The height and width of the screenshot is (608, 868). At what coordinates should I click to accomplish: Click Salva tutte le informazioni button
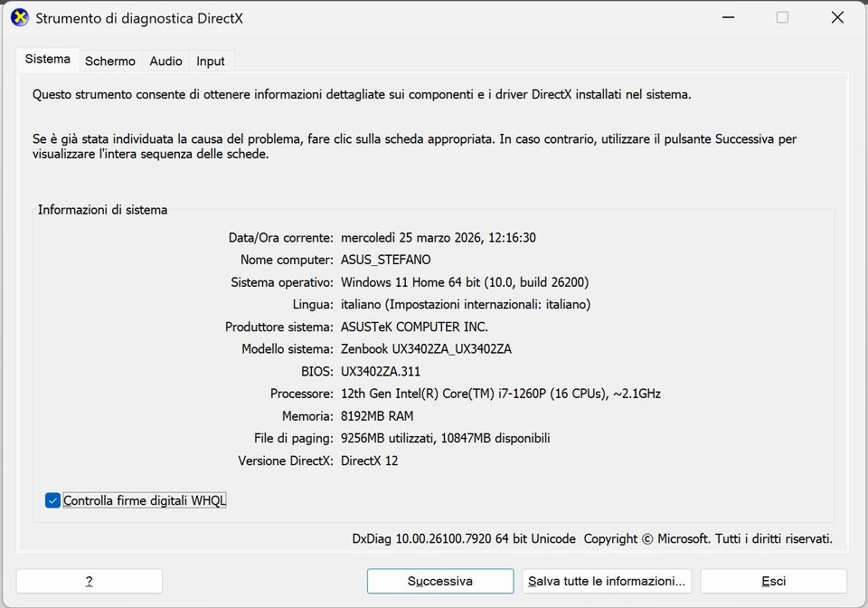pyautogui.click(x=608, y=581)
